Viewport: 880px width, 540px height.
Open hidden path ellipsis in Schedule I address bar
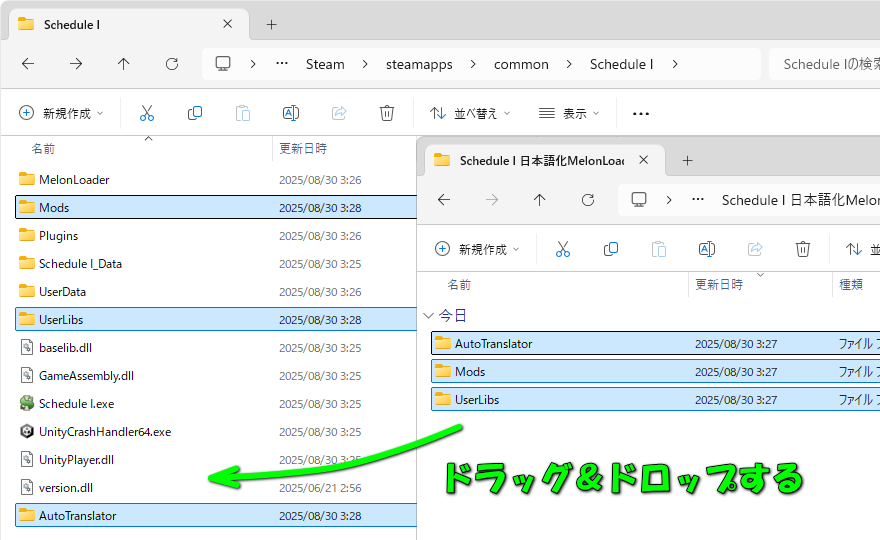coord(282,63)
